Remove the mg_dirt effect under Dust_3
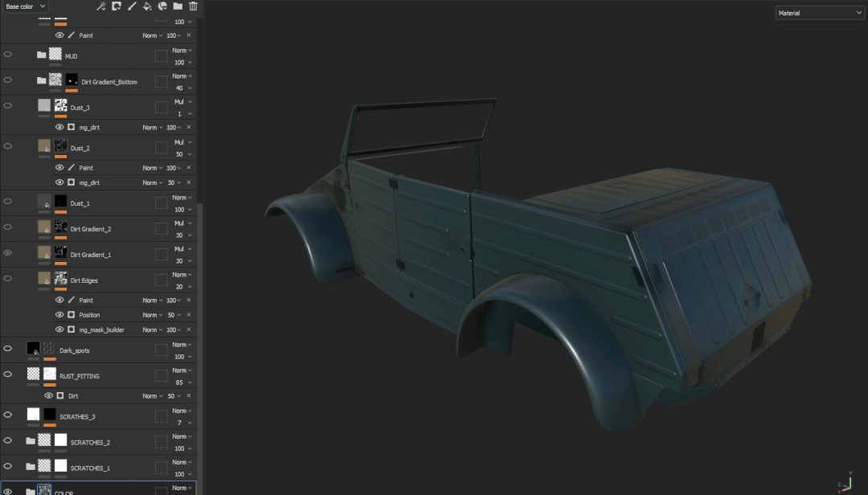The image size is (868, 495). (189, 127)
